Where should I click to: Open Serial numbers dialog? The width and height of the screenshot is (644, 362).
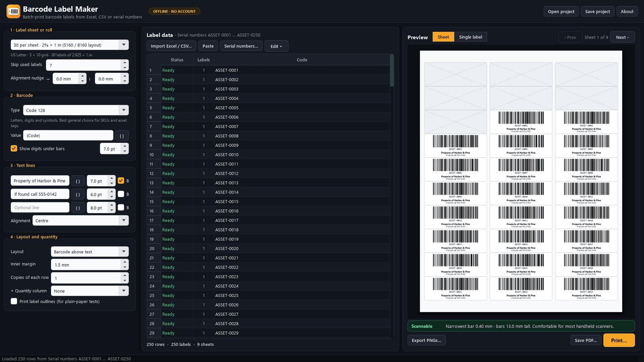(x=241, y=46)
